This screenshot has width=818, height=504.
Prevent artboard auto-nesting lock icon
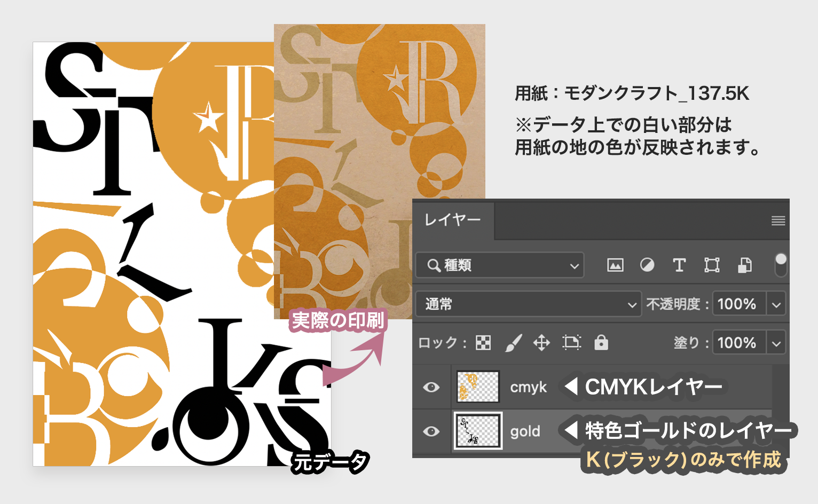pos(571,342)
